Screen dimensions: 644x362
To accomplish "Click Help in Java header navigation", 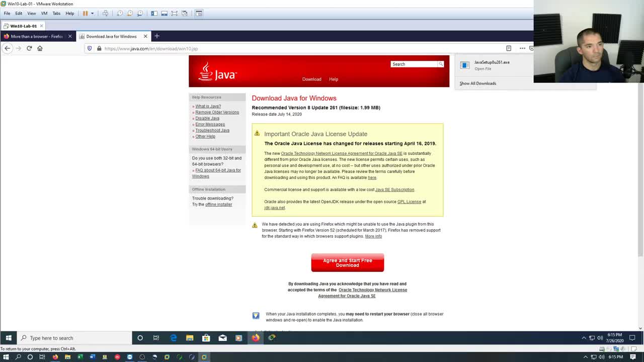I will point(334,79).
